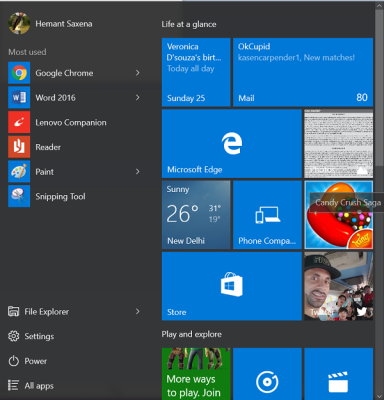
Task: Launch the Candy Crush Saga tile
Action: coord(339,215)
